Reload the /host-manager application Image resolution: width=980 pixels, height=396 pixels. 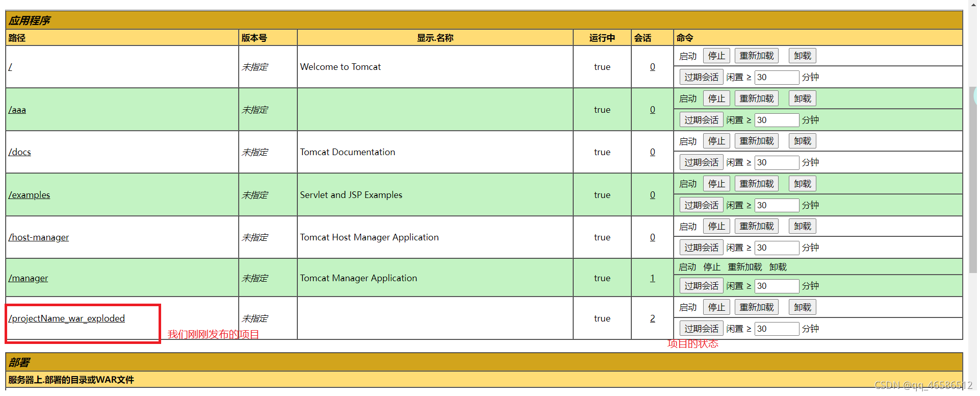pyautogui.click(x=757, y=226)
